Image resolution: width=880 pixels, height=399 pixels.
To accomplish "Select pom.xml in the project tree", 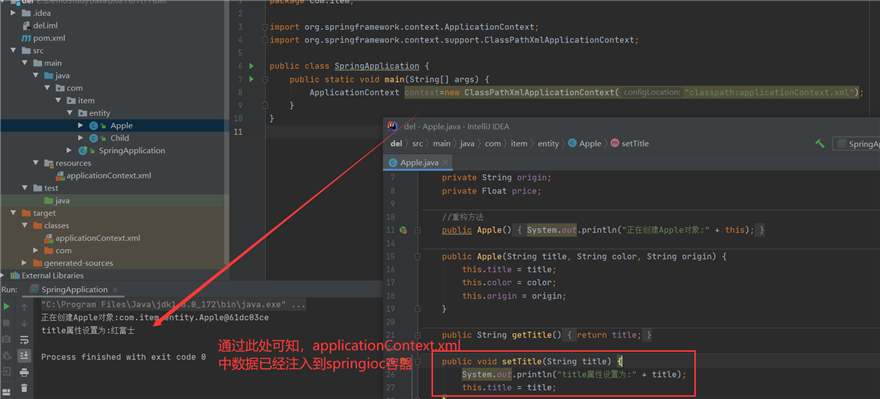I will (x=49, y=38).
